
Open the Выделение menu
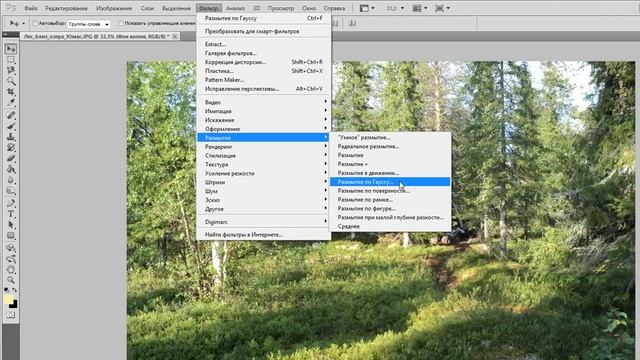pos(176,8)
